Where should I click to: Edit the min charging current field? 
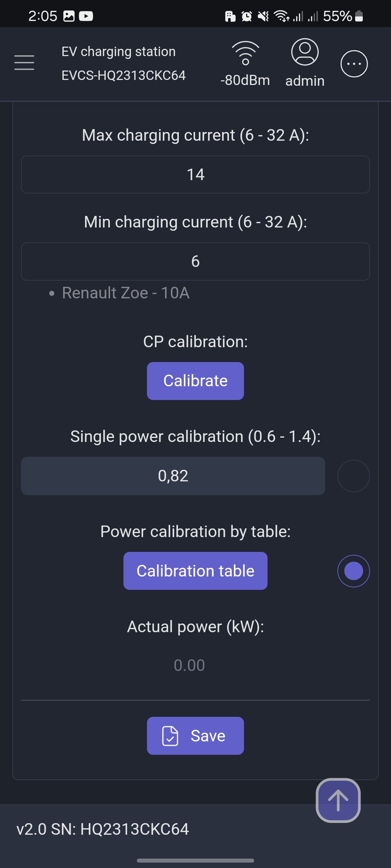point(195,261)
